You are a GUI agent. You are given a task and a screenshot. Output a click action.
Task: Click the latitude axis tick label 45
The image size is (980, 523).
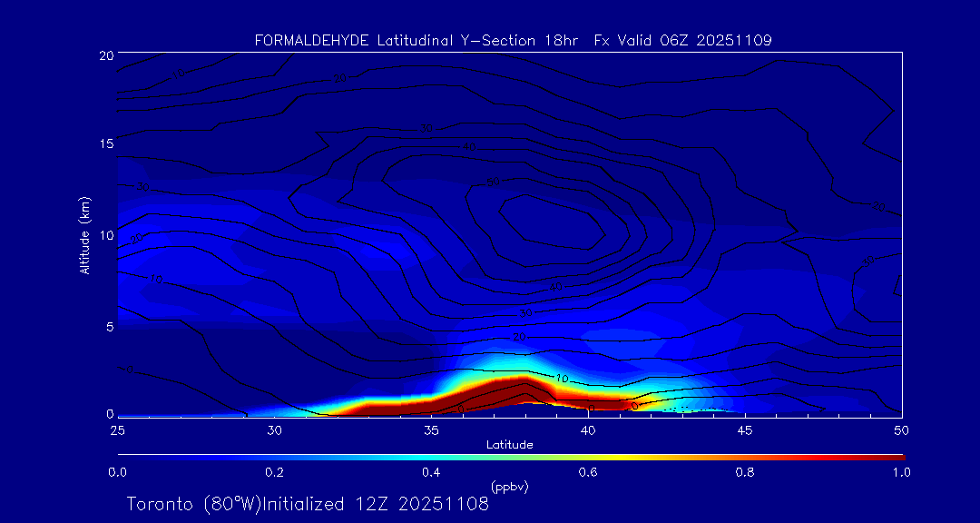(745, 429)
